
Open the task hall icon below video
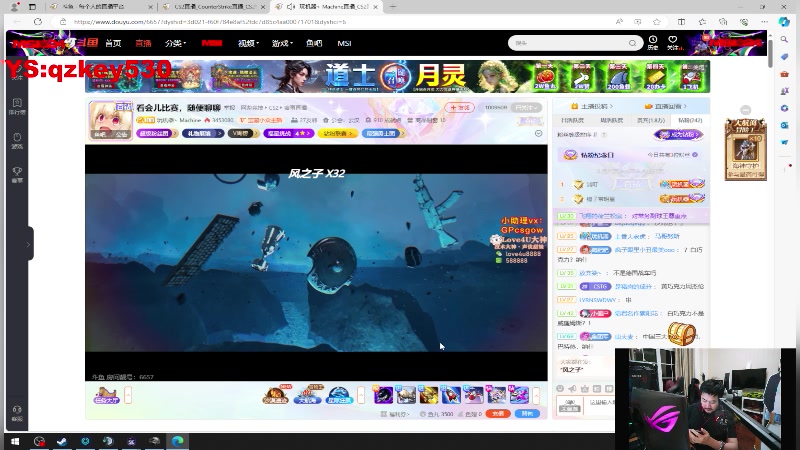106,395
